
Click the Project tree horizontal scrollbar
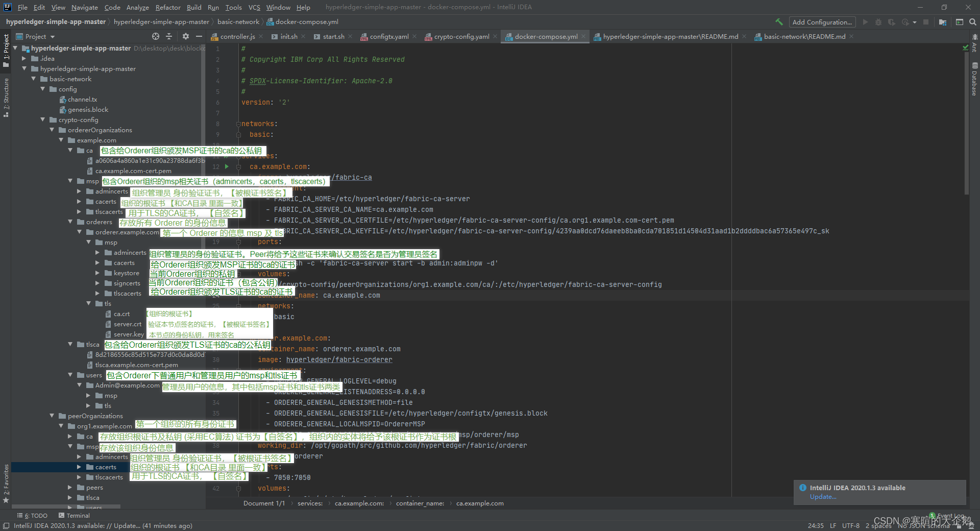point(66,507)
